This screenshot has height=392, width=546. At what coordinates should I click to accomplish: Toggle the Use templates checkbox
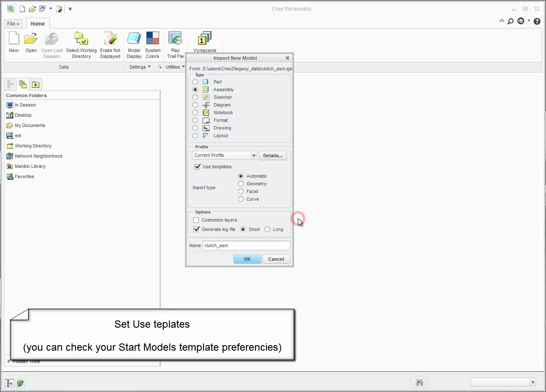pyautogui.click(x=197, y=167)
